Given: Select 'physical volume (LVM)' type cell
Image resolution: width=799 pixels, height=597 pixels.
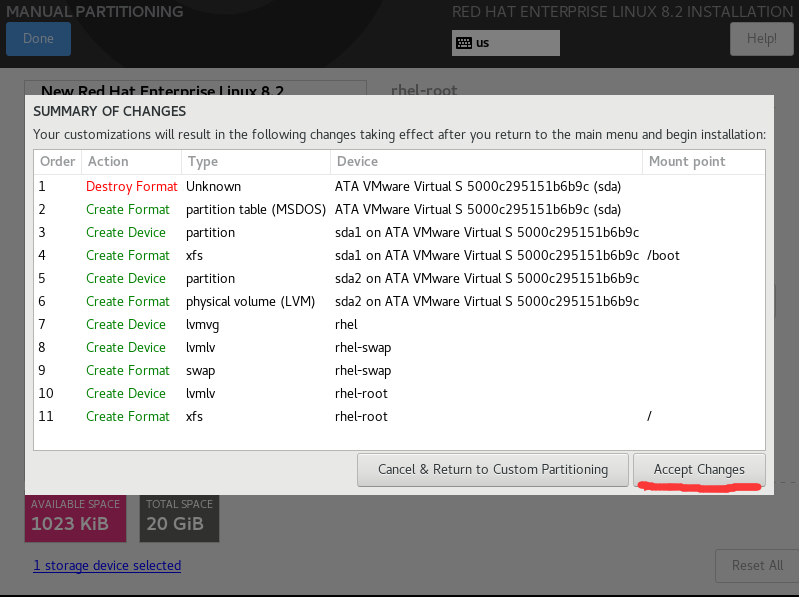Looking at the screenshot, I should tap(250, 302).
